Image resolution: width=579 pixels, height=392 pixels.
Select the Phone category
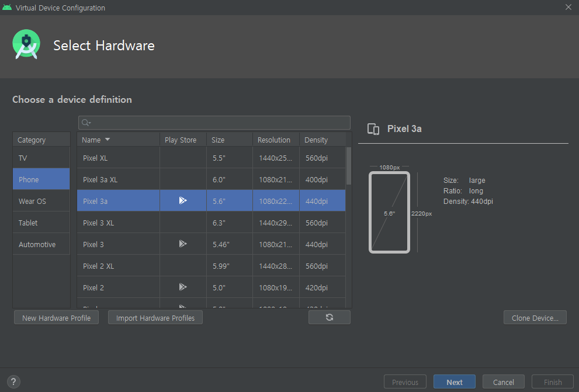coord(41,179)
